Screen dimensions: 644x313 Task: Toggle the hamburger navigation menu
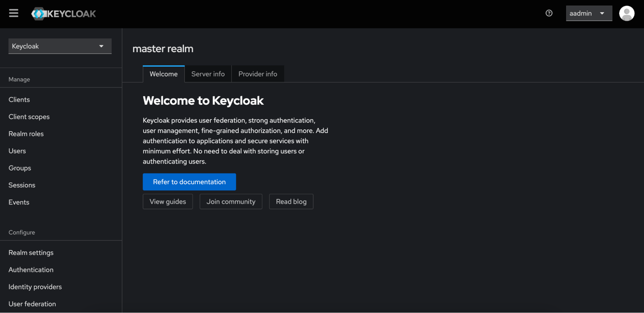(x=14, y=13)
